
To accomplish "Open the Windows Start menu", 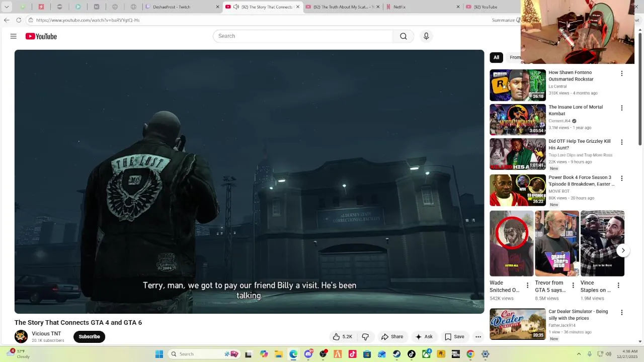I will click(159, 354).
